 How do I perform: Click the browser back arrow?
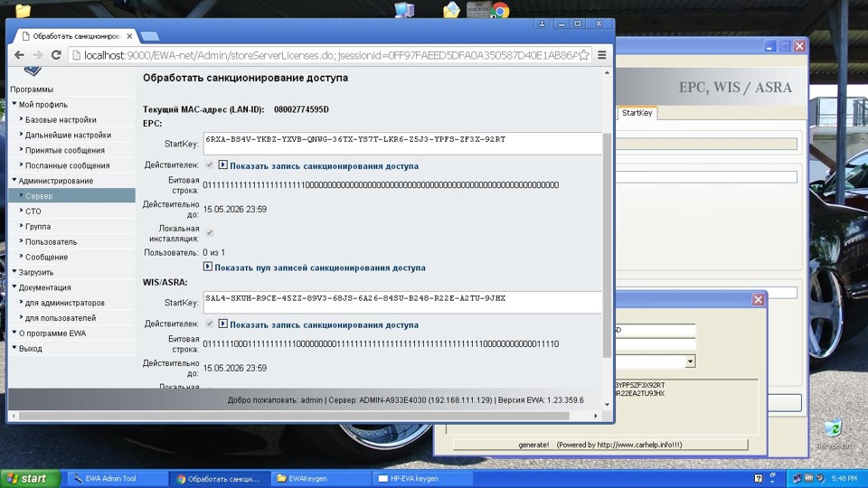[x=19, y=55]
